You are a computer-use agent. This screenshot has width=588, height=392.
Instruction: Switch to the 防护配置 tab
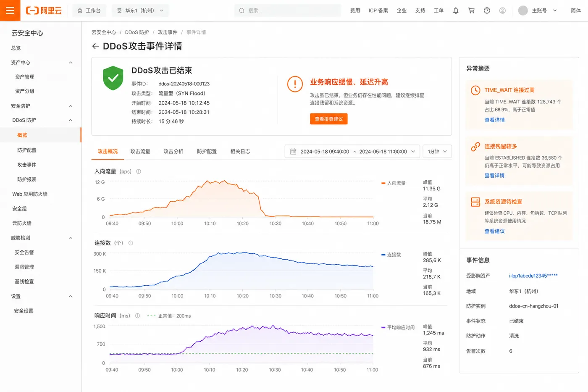pos(207,151)
